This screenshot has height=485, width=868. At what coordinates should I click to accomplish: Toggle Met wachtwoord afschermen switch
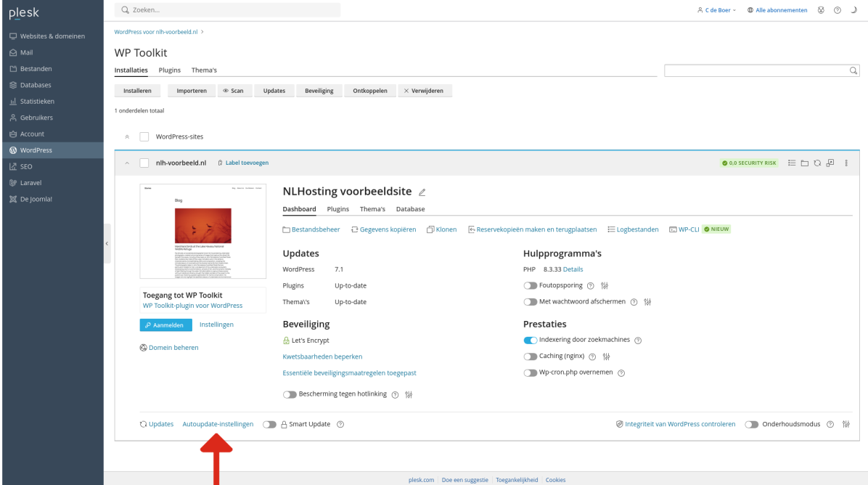pos(530,302)
